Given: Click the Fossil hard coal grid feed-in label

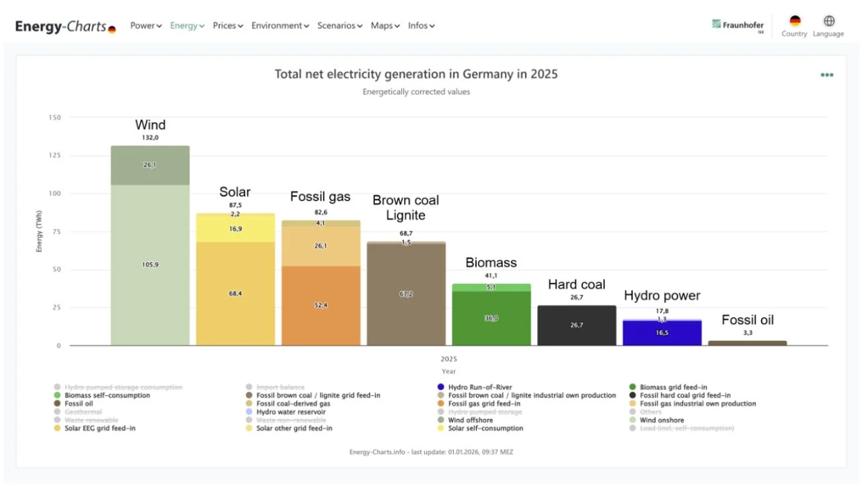Looking at the screenshot, I should click(x=685, y=395).
